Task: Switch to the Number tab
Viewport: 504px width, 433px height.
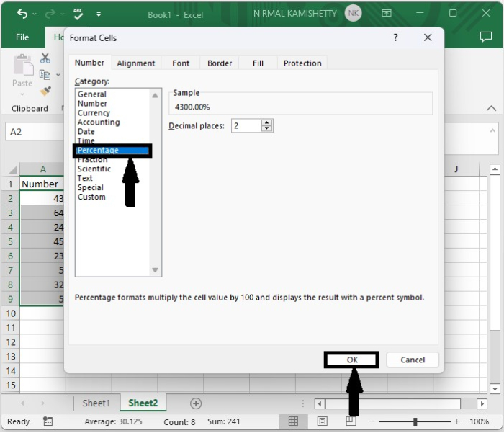Action: (89, 63)
